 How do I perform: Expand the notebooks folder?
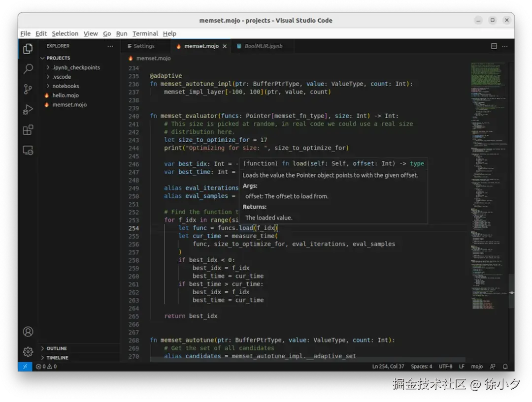pos(48,86)
